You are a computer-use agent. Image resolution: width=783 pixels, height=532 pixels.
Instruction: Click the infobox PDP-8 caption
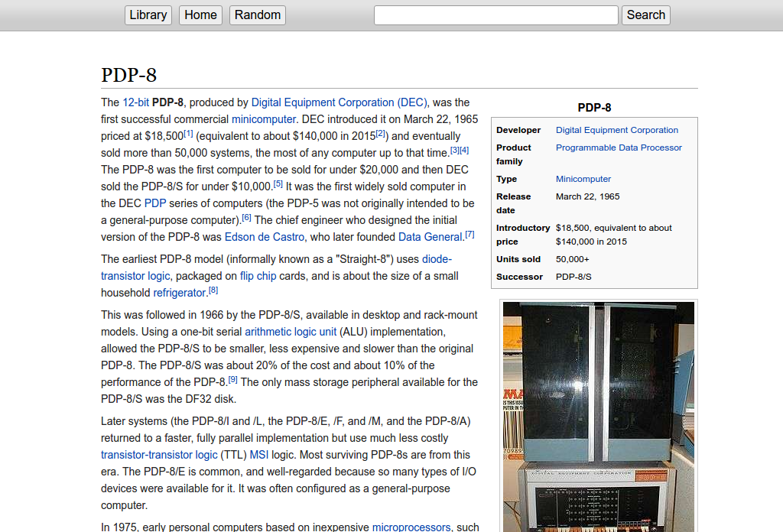tap(594, 108)
